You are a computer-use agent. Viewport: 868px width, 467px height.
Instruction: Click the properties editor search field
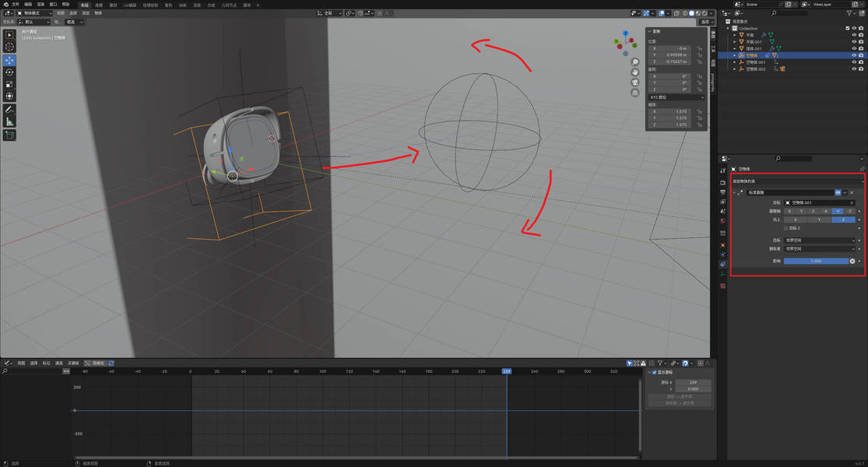pos(792,159)
